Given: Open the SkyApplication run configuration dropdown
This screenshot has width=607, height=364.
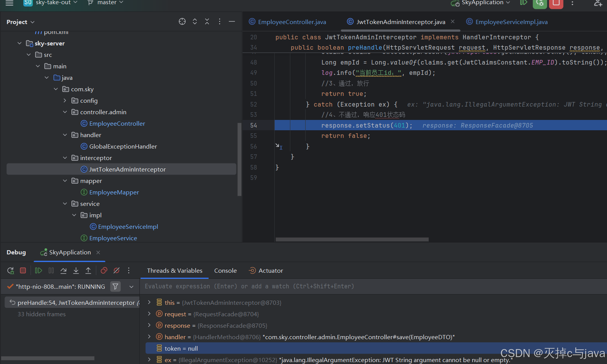Looking at the screenshot, I should click(x=480, y=3).
